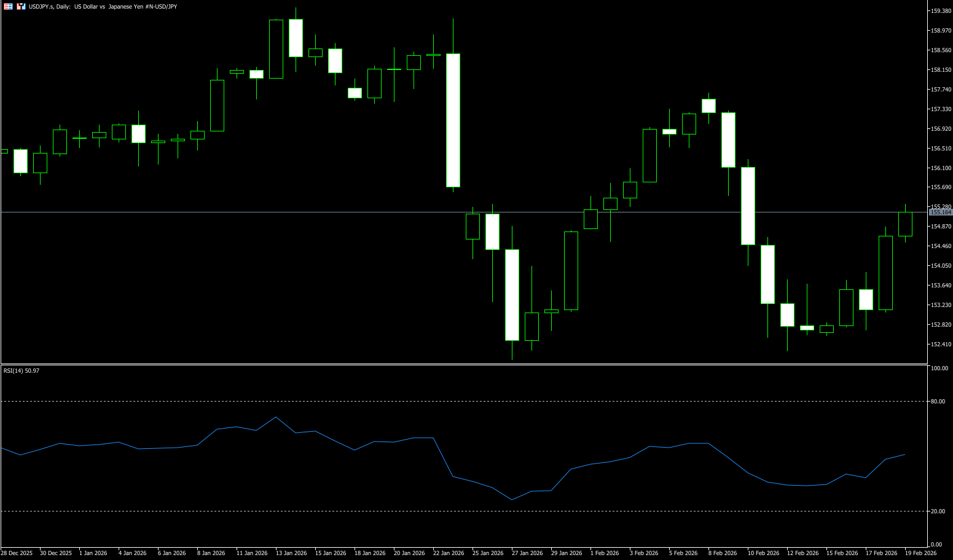Viewport: 953px width, 560px height.
Task: Click the USDJPY.s Daily chart title text
Action: 103,7
